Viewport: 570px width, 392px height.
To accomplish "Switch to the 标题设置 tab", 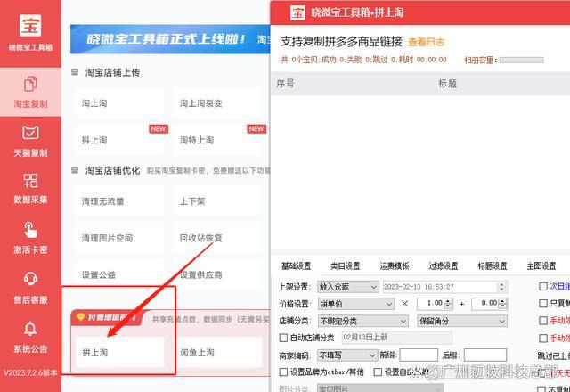I will pyautogui.click(x=493, y=265).
